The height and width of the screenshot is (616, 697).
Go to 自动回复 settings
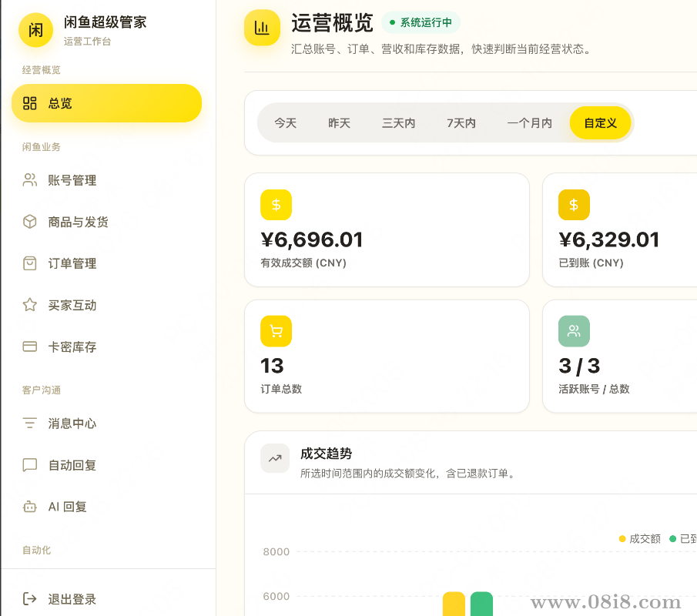(107, 465)
